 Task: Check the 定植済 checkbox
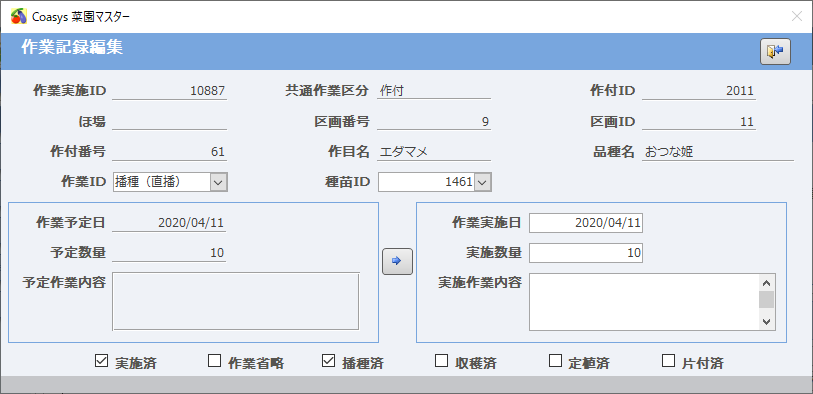click(555, 360)
